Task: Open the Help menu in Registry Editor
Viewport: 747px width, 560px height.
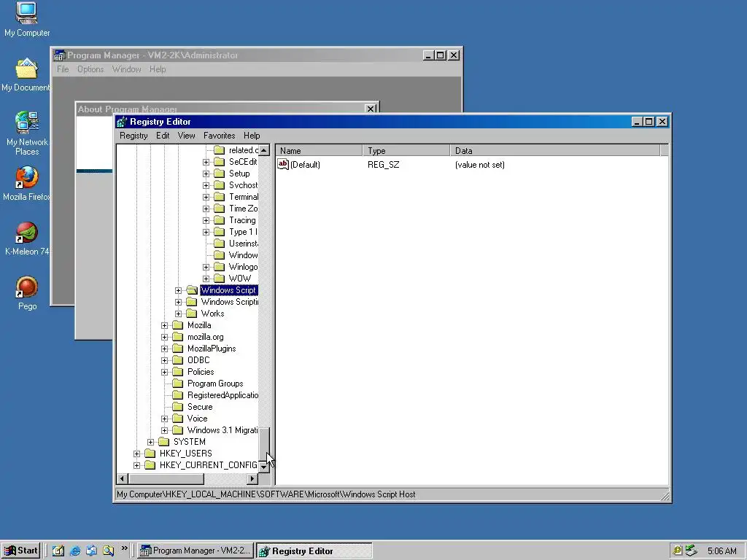Action: (252, 136)
